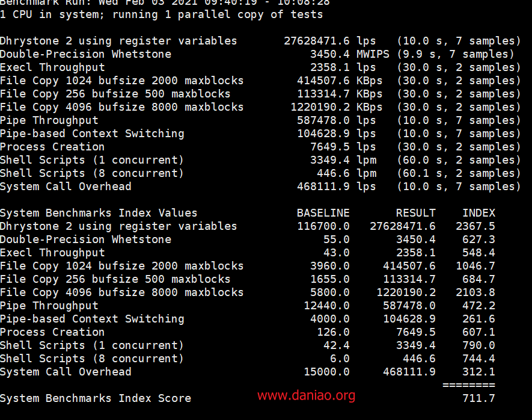Click the '414507.6 KBps' throughput value
This screenshot has width=532, height=420.
pos(340,81)
